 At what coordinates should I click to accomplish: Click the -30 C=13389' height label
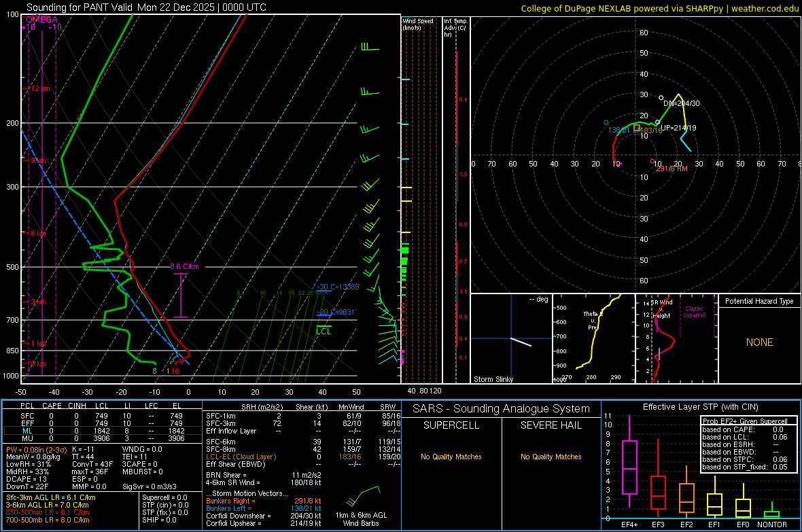pos(338,287)
